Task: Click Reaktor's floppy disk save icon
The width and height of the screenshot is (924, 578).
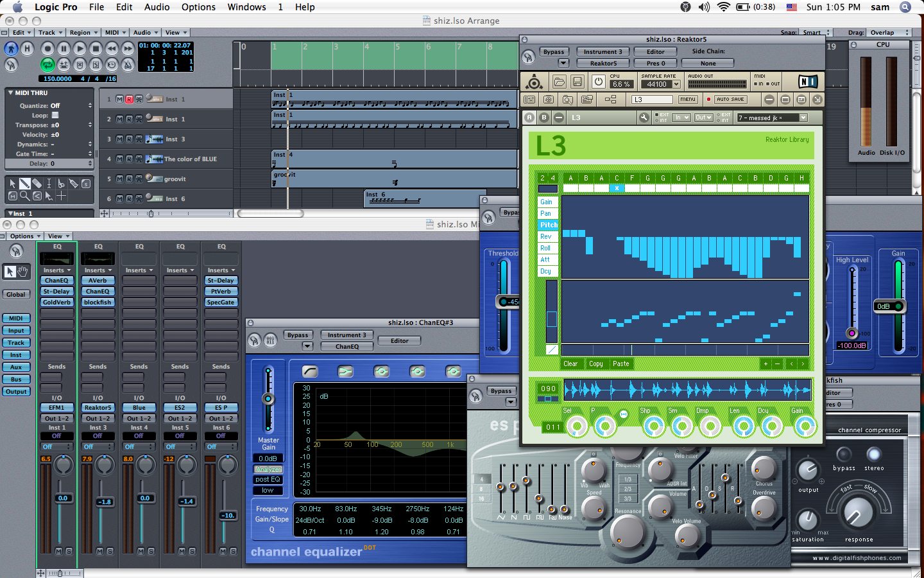Action: tap(577, 82)
